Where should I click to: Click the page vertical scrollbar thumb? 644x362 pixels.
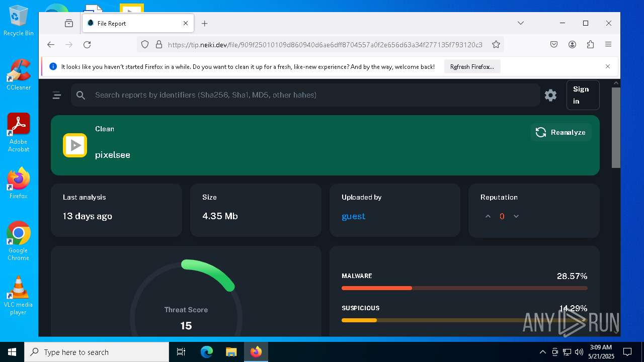[616, 128]
